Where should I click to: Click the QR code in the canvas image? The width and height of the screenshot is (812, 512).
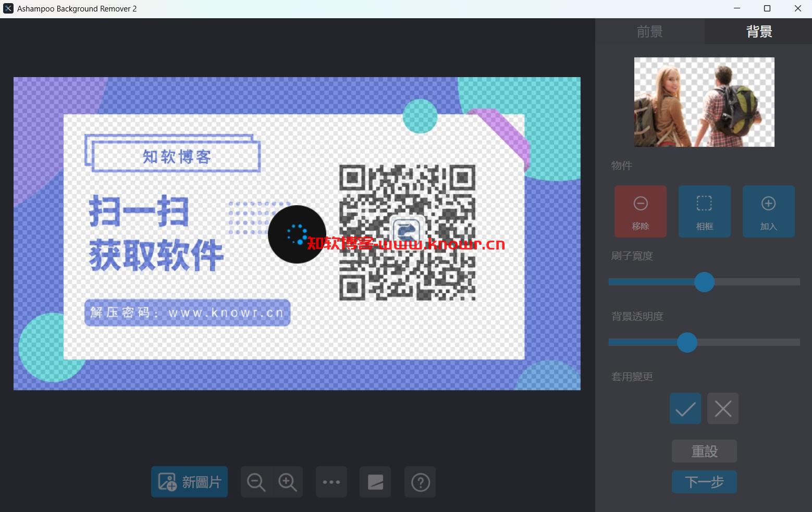tap(407, 232)
